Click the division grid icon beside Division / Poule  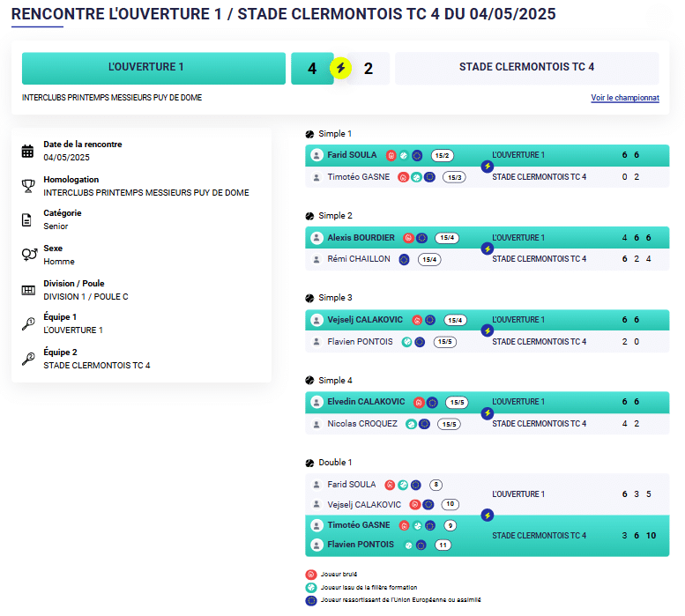point(28,290)
